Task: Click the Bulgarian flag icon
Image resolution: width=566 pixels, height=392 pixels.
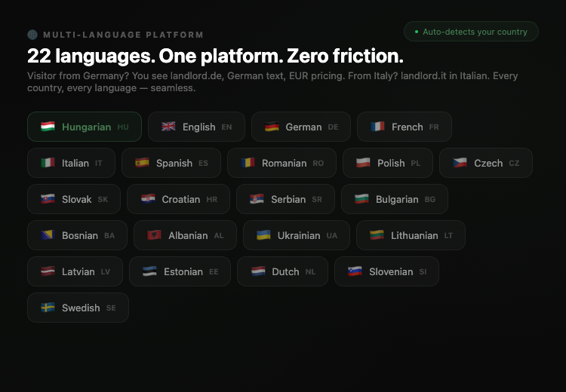Action: [x=361, y=199]
